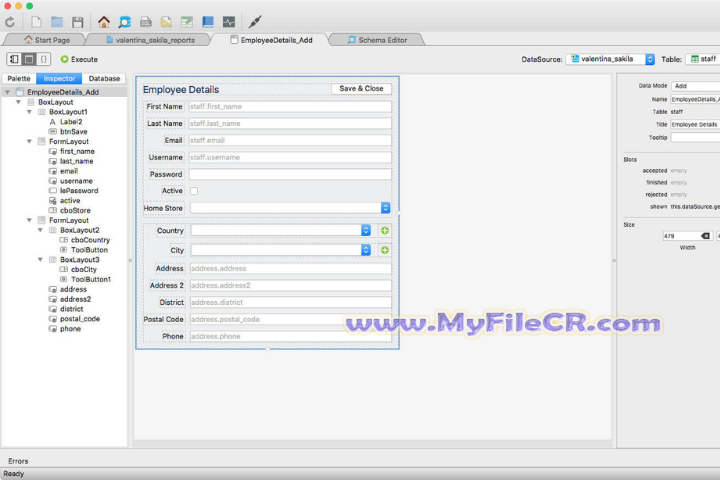Open the Country combo box

[281, 231]
